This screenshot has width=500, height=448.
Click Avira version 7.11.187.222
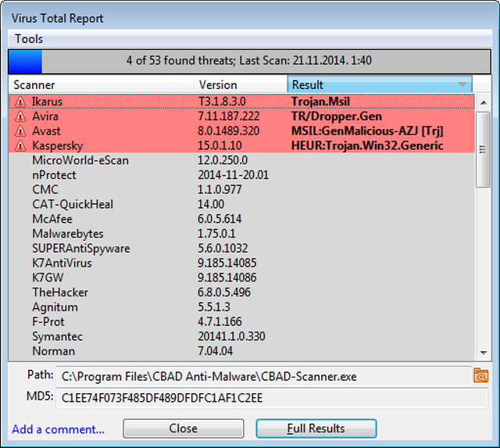pos(229,116)
